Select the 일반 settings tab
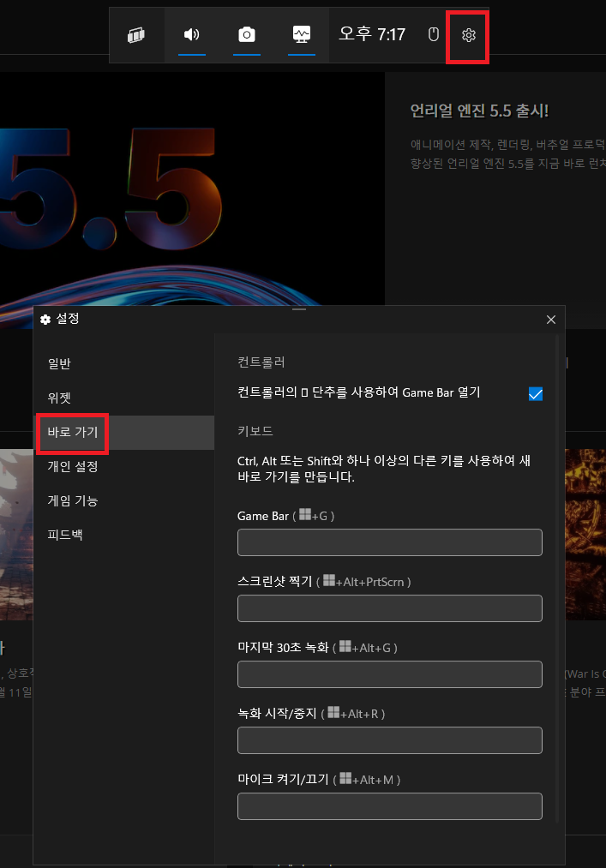Image resolution: width=606 pixels, height=868 pixels. 124,363
